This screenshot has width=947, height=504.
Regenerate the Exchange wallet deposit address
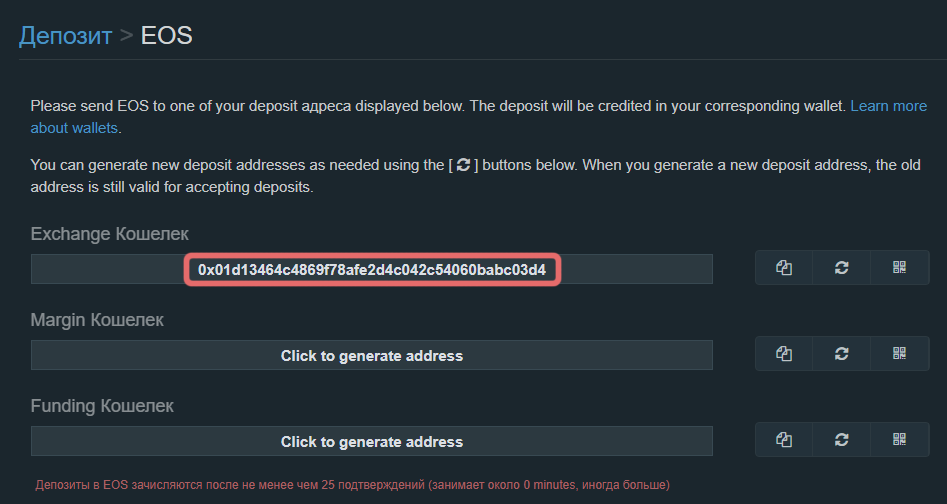click(x=842, y=269)
